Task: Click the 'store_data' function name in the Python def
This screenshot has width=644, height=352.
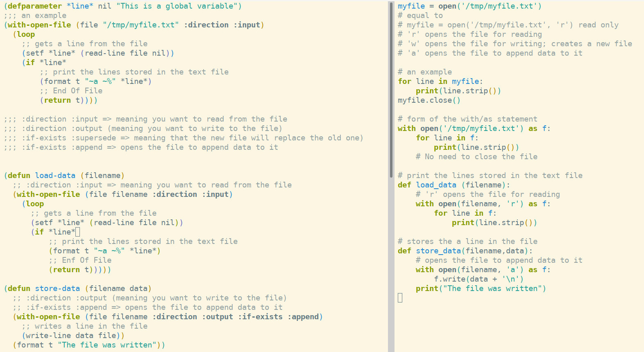Action: [x=438, y=251]
